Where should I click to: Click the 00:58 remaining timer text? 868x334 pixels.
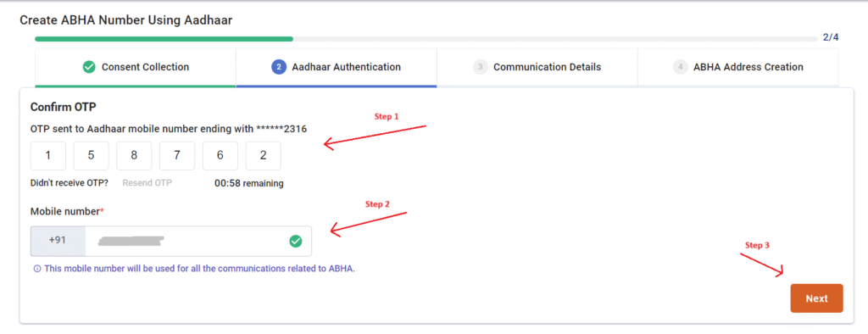click(249, 183)
